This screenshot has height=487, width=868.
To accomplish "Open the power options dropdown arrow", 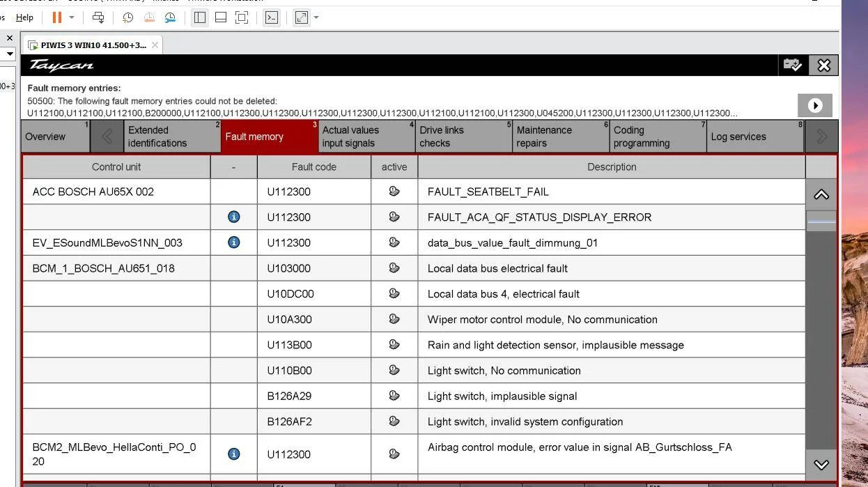I will pos(72,17).
